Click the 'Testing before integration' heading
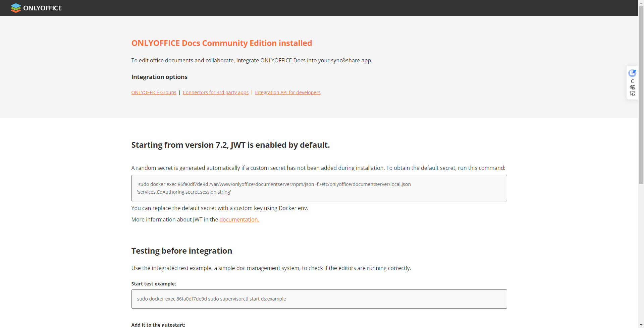644x328 pixels. (181, 251)
